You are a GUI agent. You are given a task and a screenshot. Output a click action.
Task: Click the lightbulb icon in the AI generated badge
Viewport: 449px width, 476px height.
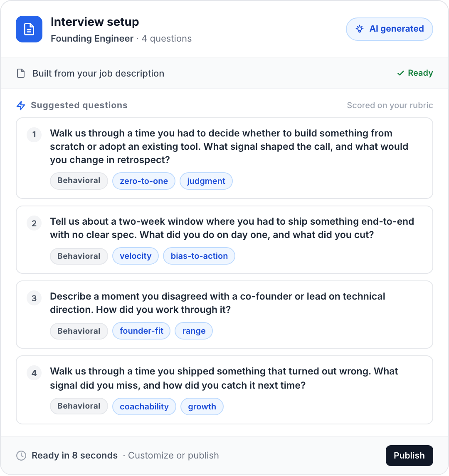pyautogui.click(x=360, y=29)
